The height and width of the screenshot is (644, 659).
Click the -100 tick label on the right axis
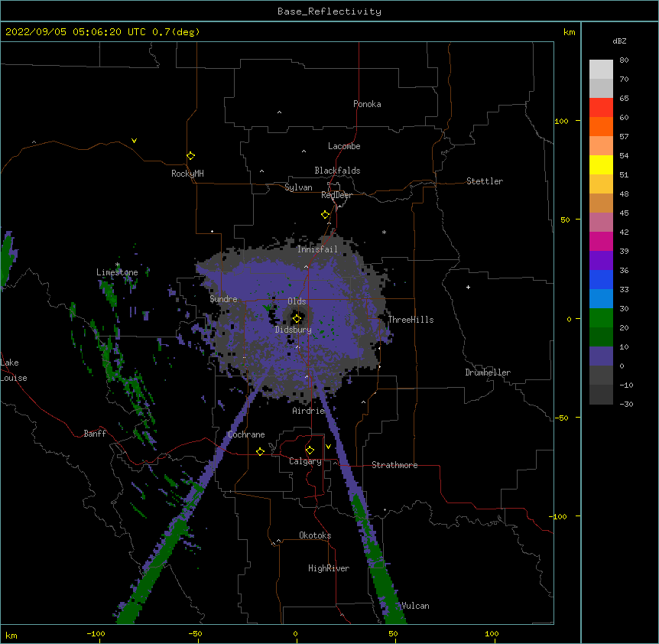pos(559,516)
